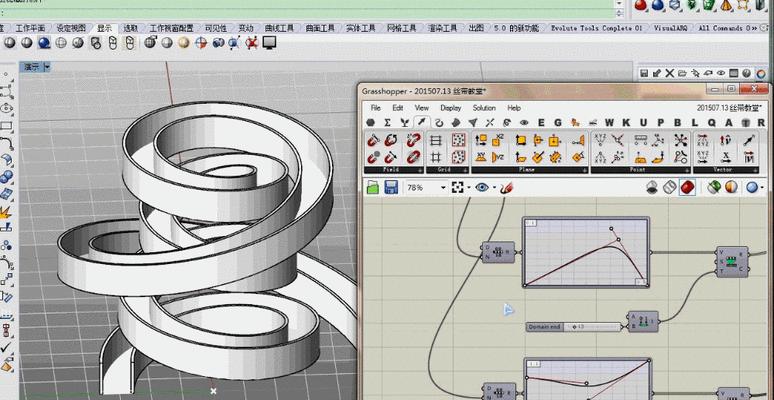Click the Maths sigma category icon
Screen dimensions: 774x400
pos(387,122)
